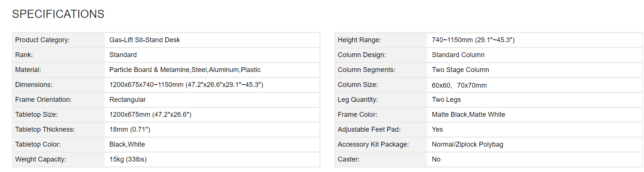
Task: Select the Column Size value 60x60, 70x70mm
Action: click(459, 85)
